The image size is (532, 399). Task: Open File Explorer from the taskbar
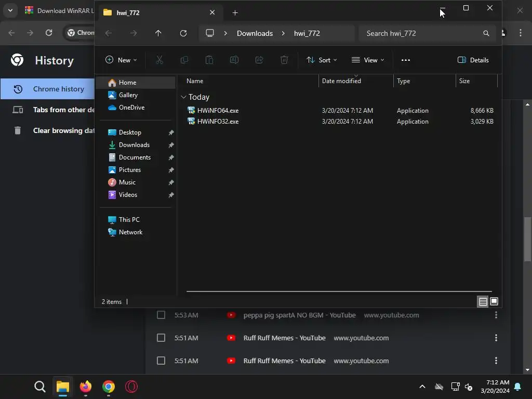(x=63, y=387)
